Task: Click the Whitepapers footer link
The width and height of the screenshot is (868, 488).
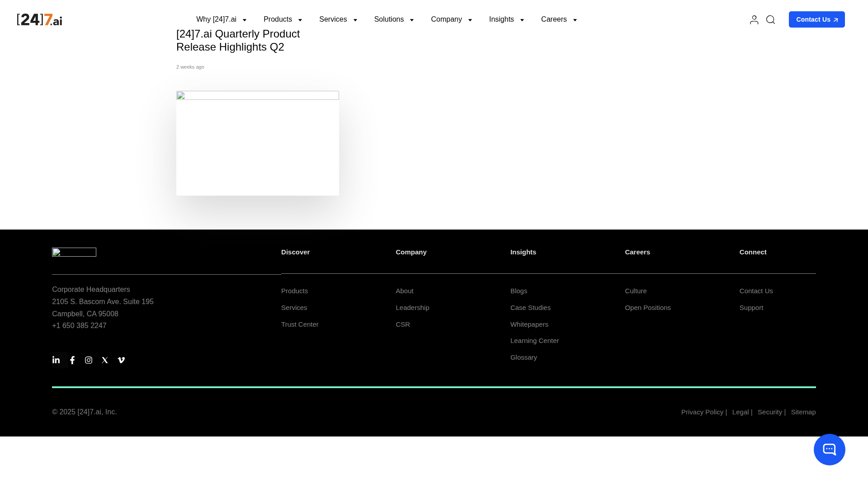Action: point(529,324)
